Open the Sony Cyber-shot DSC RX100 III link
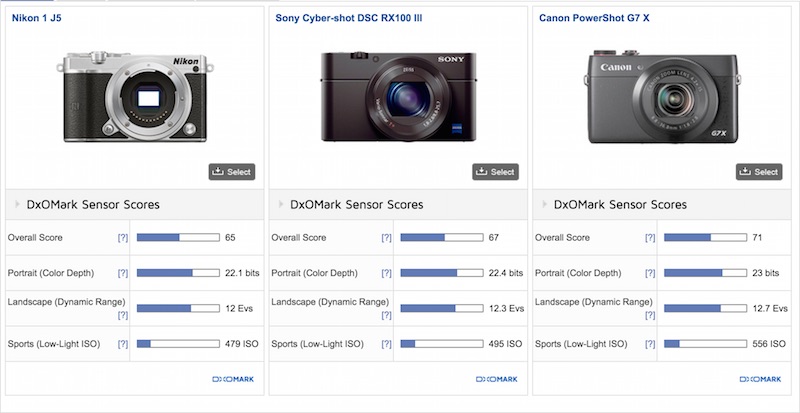The height and width of the screenshot is (413, 800). (348, 18)
